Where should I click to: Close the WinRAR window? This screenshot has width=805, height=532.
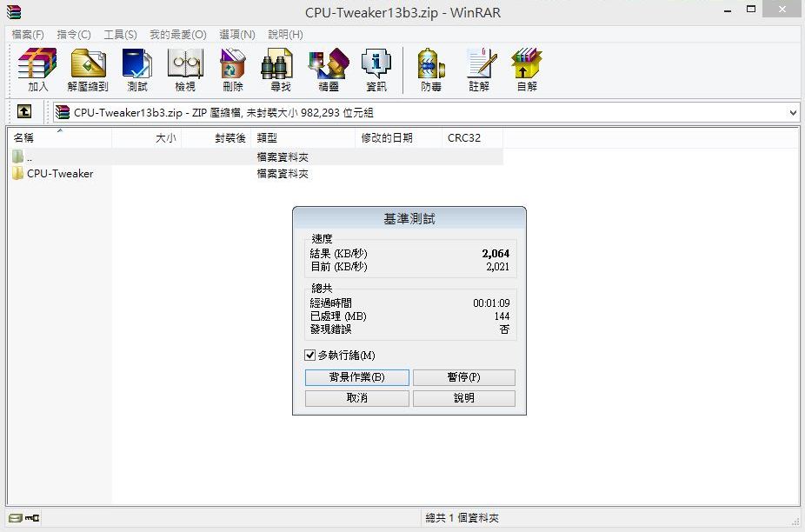(x=782, y=10)
